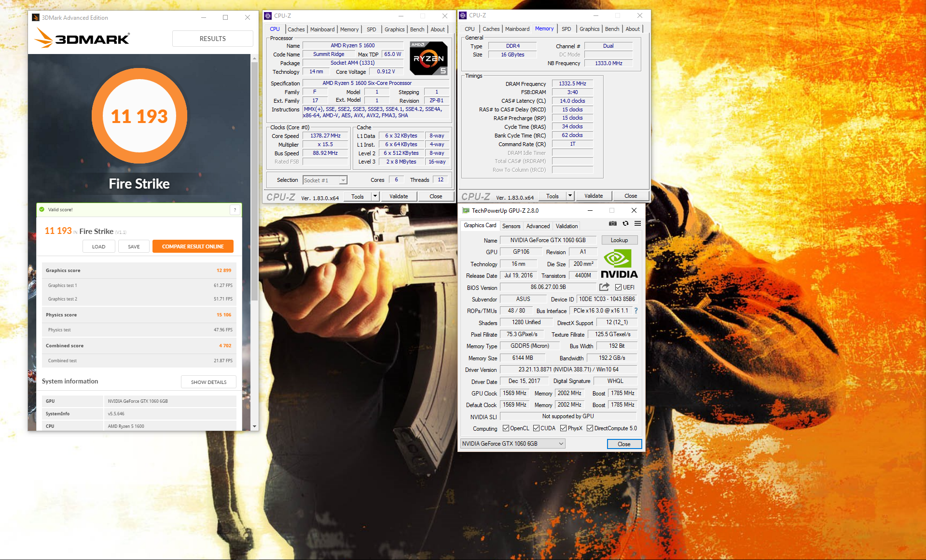Click the 11 193 score circle
This screenshot has width=926, height=560.
point(139,116)
